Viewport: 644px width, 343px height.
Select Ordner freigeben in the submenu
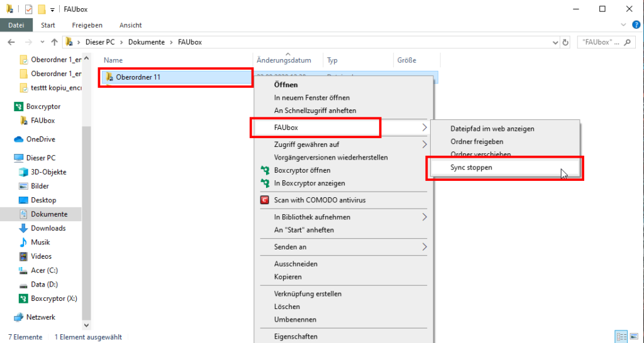[477, 141]
